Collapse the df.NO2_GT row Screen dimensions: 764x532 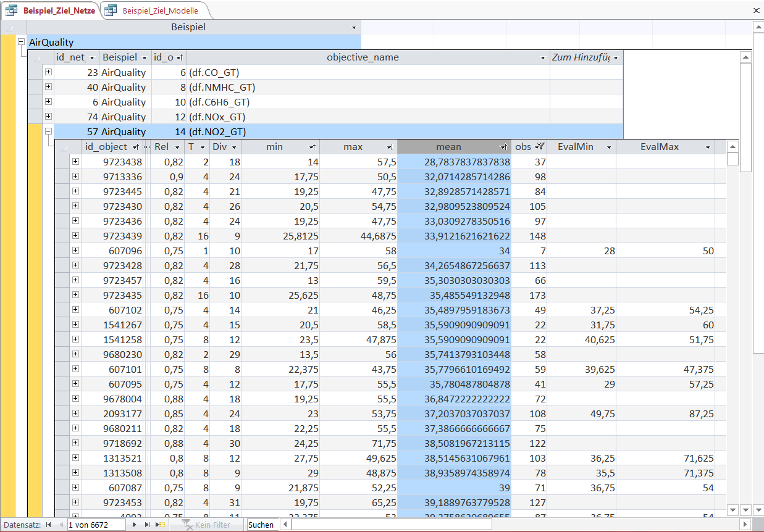tap(48, 131)
